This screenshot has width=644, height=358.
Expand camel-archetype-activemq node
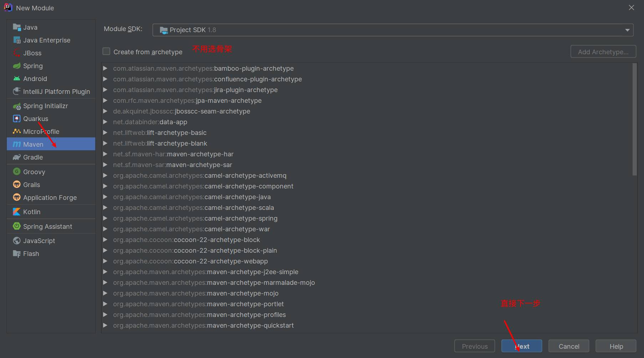(x=105, y=175)
